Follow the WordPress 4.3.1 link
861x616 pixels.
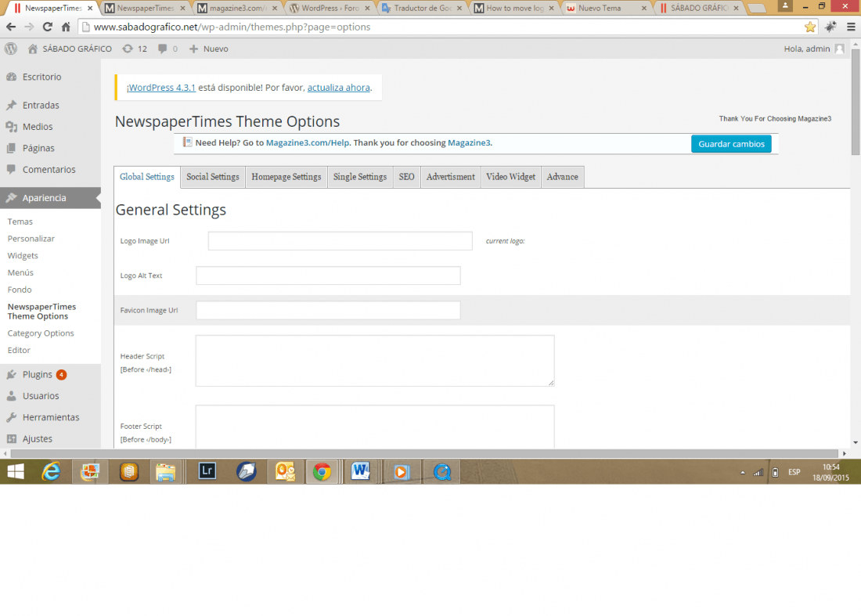pyautogui.click(x=162, y=88)
